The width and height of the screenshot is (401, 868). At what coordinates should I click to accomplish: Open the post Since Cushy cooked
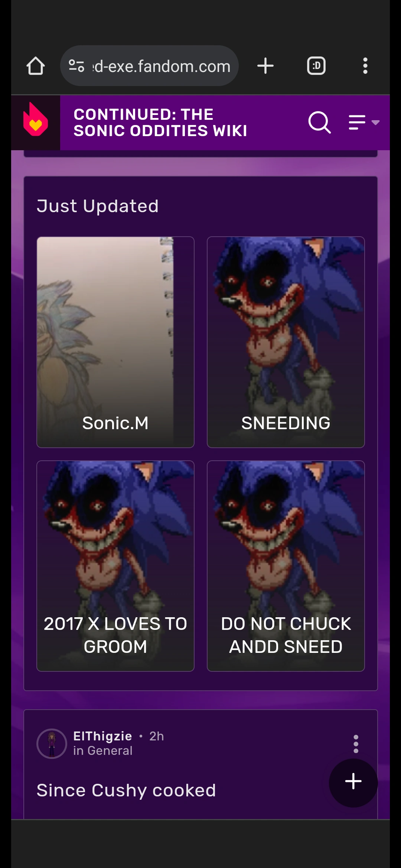click(126, 790)
